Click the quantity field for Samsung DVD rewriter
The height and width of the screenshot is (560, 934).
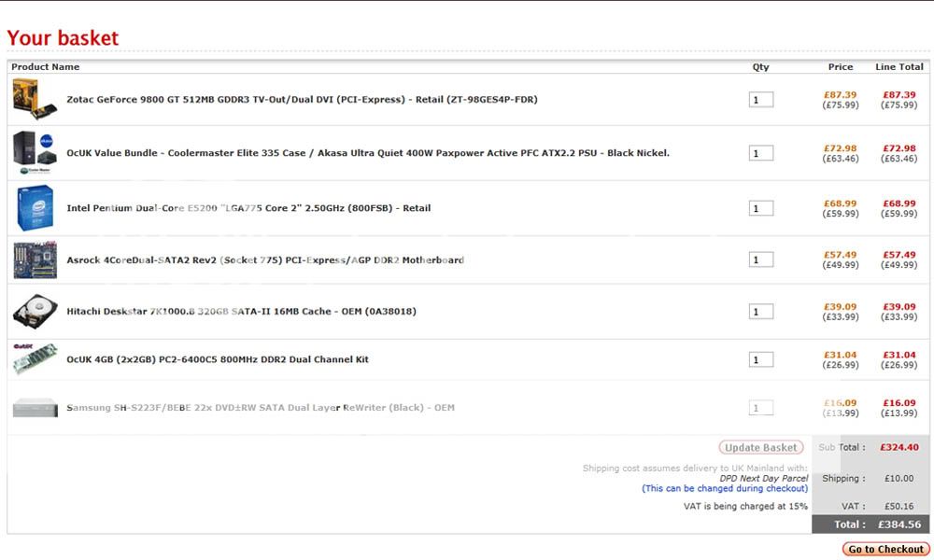(x=761, y=408)
